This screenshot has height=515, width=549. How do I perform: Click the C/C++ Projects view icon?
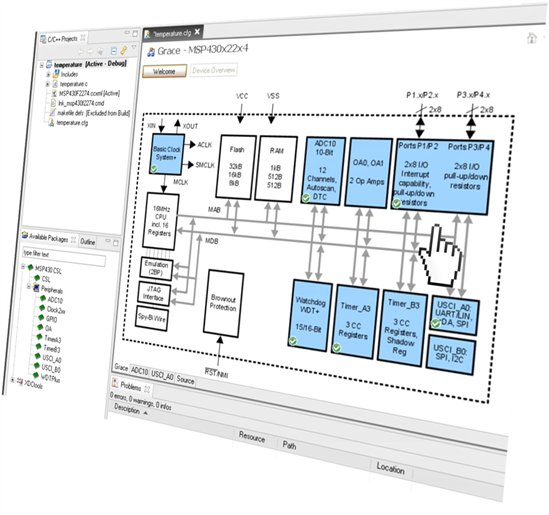(x=43, y=39)
